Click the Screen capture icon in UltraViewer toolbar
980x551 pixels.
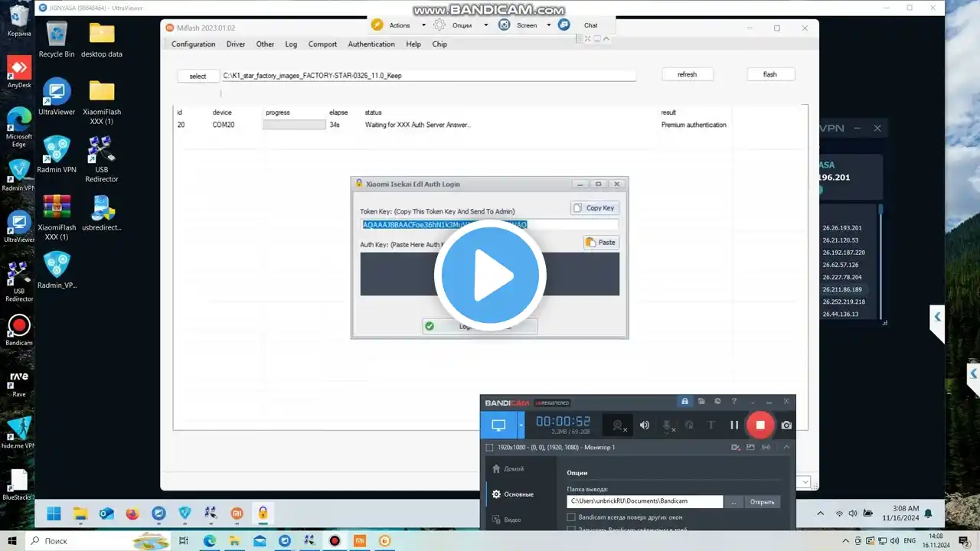504,25
